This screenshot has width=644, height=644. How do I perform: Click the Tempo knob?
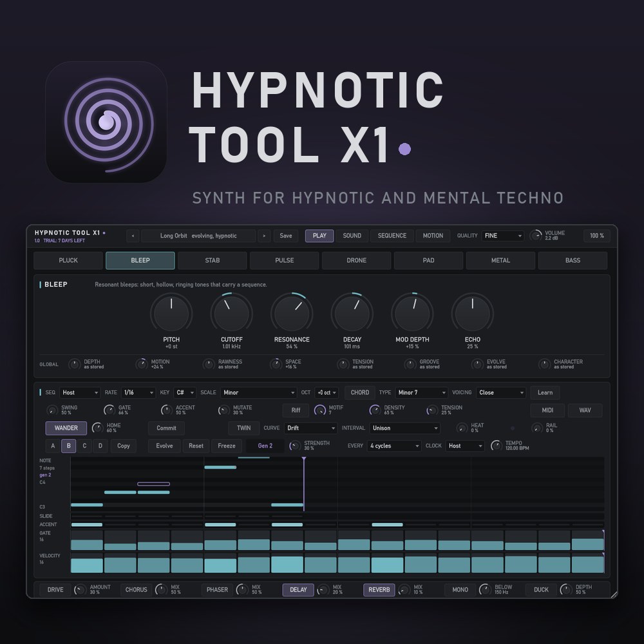point(496,446)
